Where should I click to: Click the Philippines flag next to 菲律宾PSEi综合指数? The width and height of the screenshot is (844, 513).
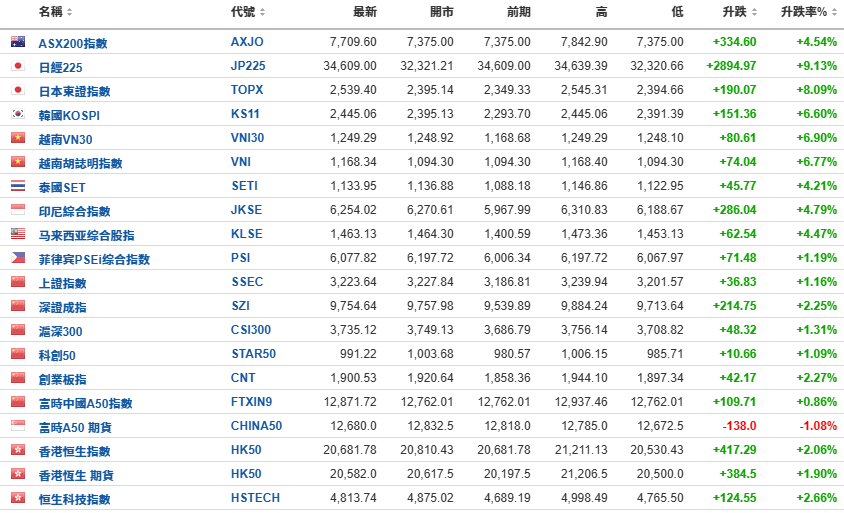(17, 258)
